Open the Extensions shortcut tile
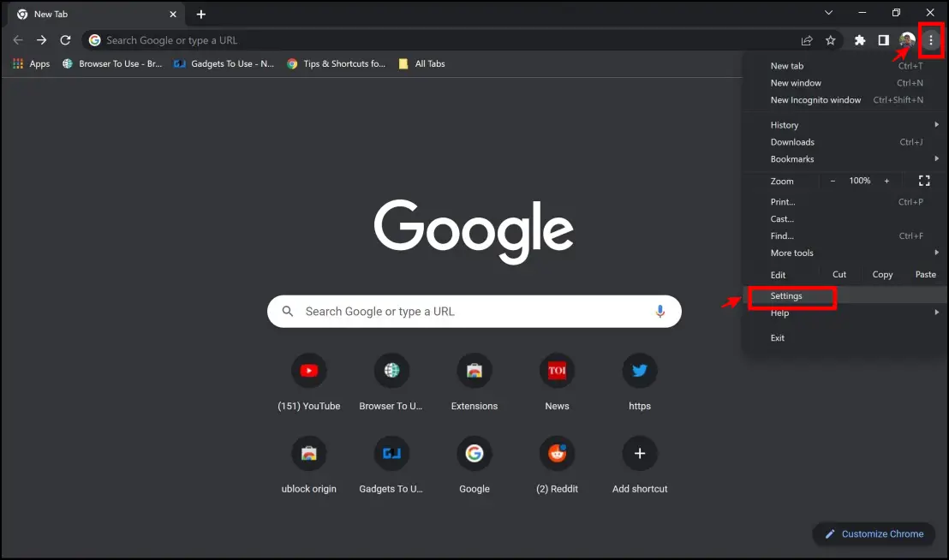 click(474, 382)
